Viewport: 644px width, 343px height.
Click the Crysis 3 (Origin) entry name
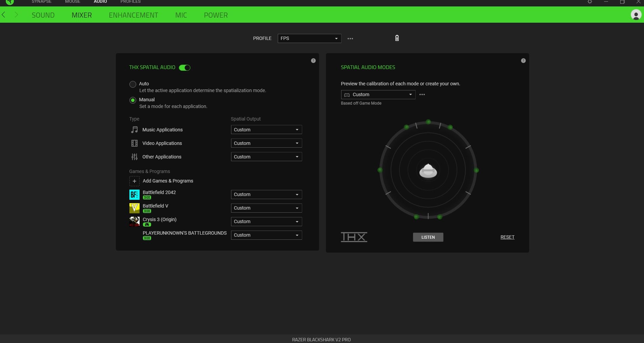click(x=160, y=219)
